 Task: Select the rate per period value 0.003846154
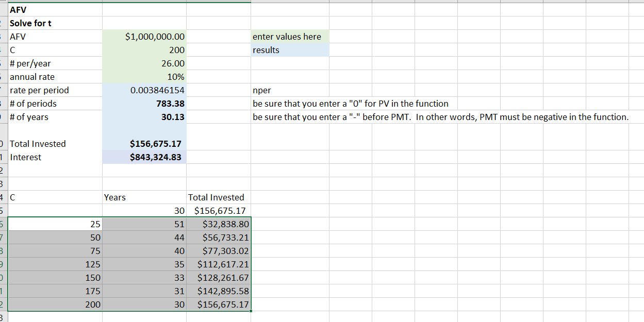(x=144, y=90)
